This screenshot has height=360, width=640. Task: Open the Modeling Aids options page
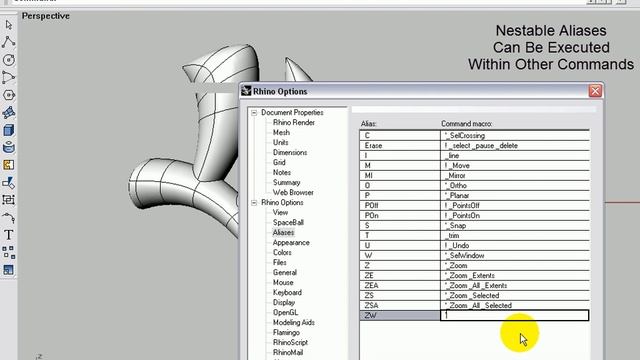(293, 322)
